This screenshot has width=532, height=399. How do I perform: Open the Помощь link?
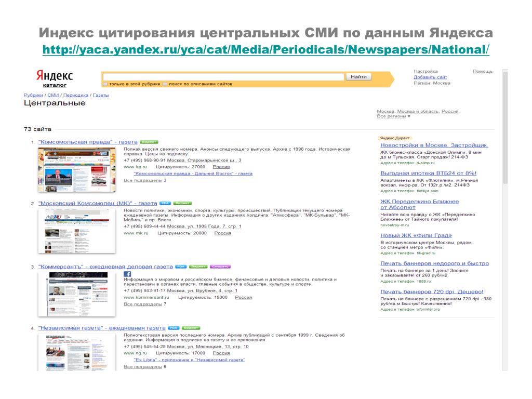click(483, 71)
